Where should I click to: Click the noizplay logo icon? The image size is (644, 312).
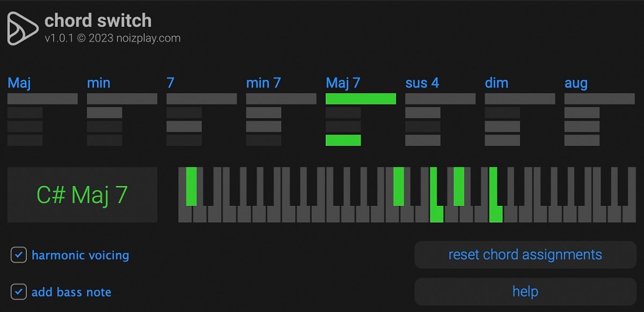tap(23, 28)
